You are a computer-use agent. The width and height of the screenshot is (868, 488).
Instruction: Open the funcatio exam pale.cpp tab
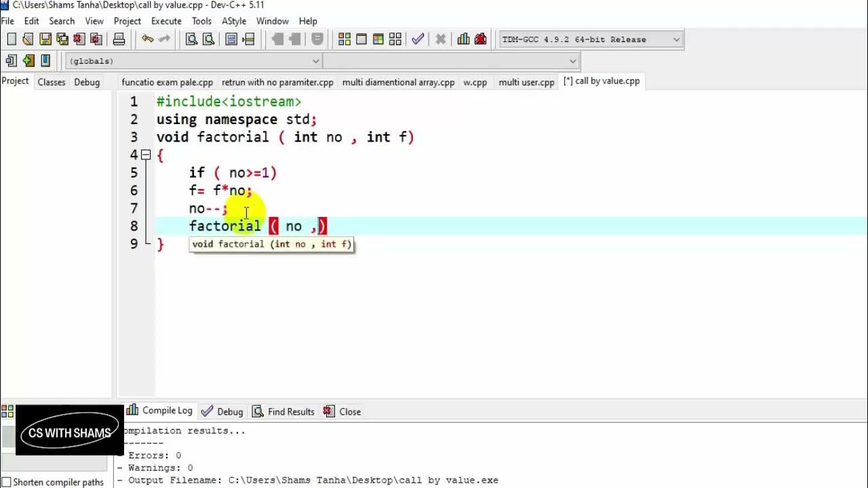pos(167,82)
